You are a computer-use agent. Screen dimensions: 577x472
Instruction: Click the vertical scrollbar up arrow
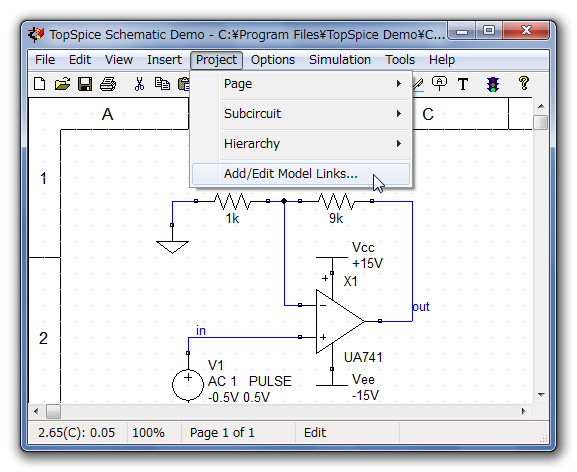coord(541,106)
